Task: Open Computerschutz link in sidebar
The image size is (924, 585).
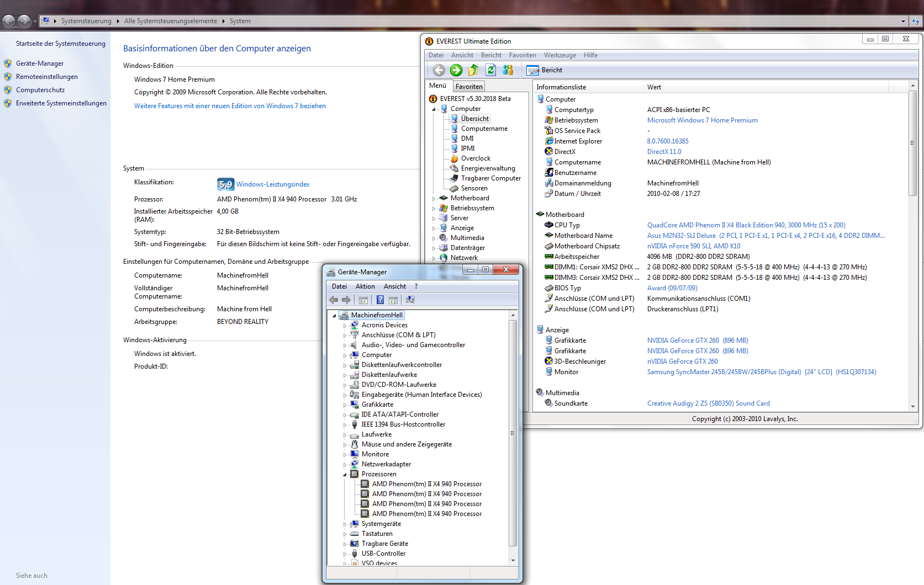Action: (40, 90)
